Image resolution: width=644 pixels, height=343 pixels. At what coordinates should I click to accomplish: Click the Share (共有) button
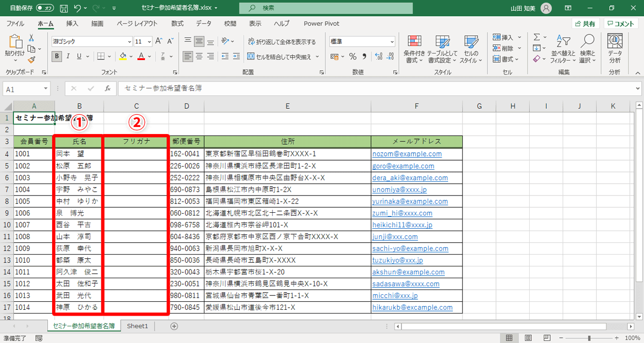584,24
